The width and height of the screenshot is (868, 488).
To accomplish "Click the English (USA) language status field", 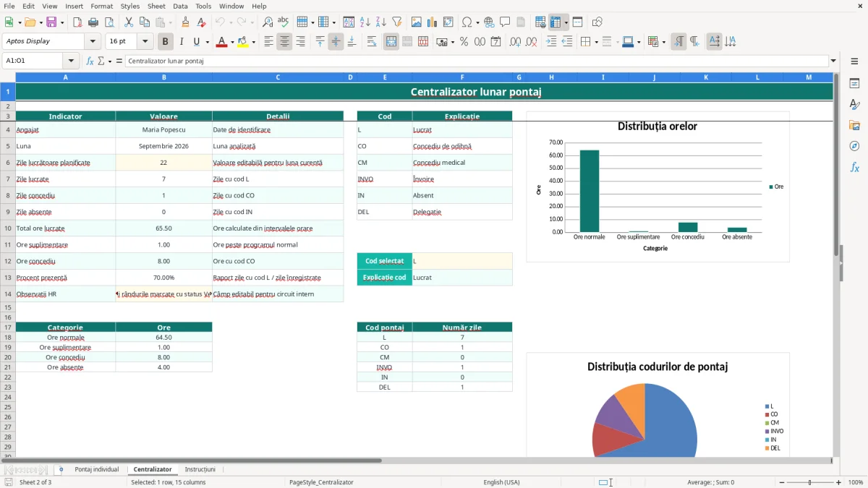I will point(501,482).
